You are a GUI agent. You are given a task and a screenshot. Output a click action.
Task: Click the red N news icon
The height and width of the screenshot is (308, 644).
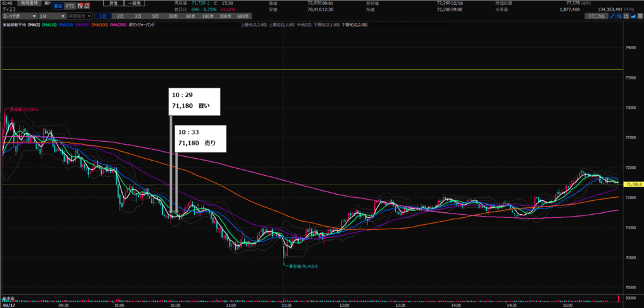pos(80,6)
